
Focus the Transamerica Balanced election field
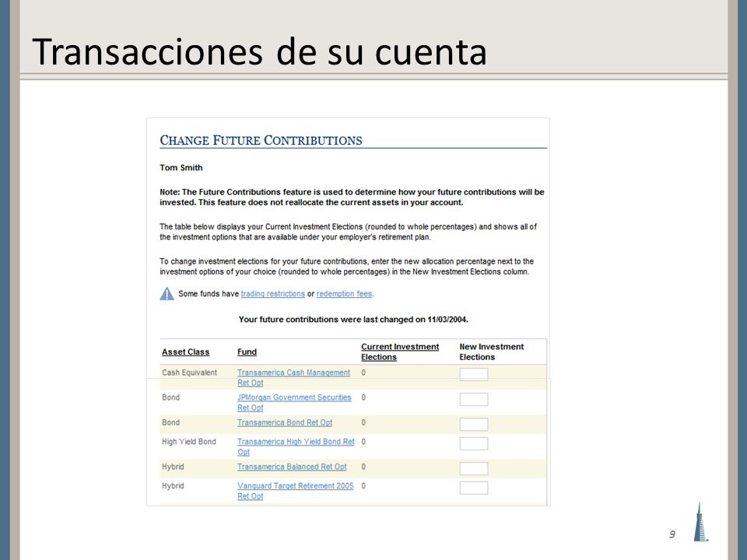click(x=474, y=468)
